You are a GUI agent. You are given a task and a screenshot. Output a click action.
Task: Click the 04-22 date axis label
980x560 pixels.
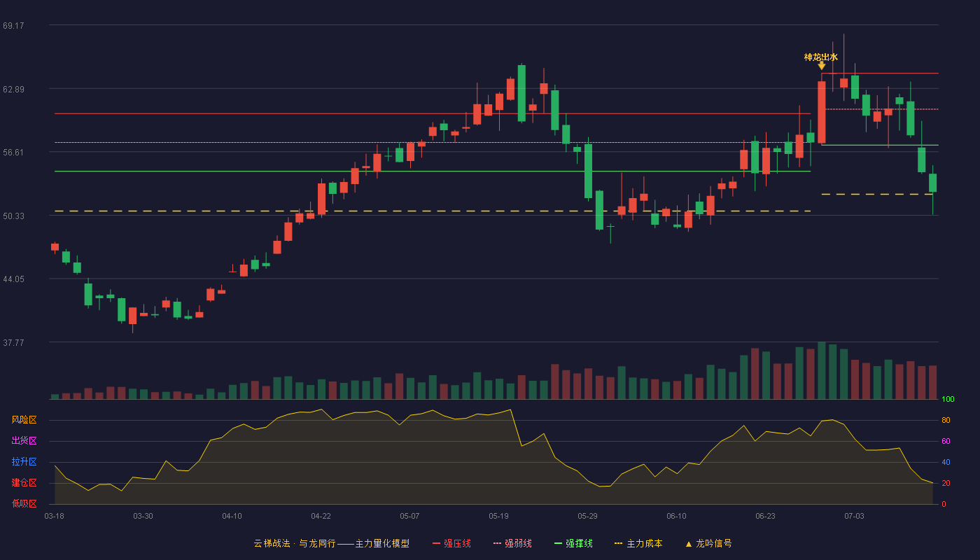tap(321, 516)
